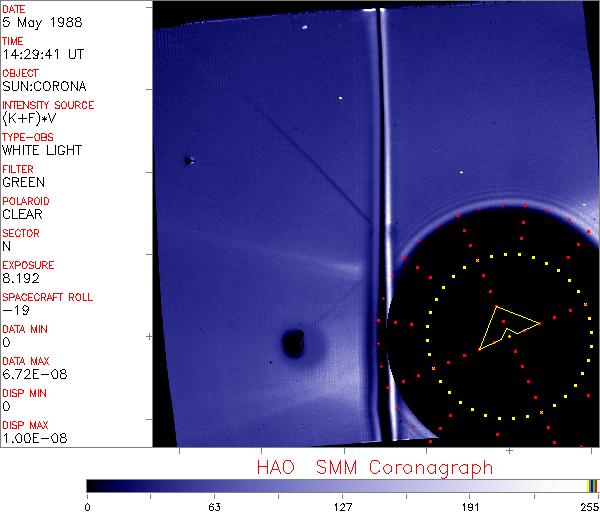Click the time value "14:29:41 UT"
This screenshot has width=600, height=512.
tap(43, 54)
